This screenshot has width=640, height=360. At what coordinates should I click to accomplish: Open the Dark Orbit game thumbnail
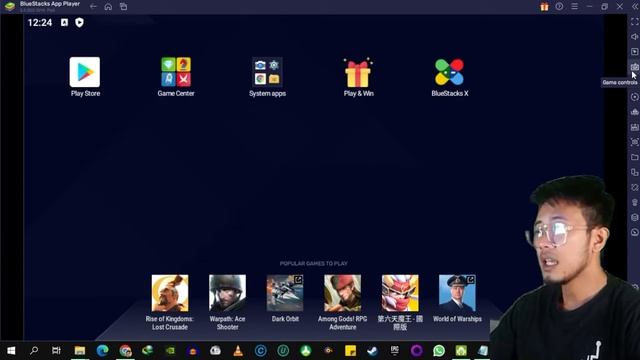285,293
